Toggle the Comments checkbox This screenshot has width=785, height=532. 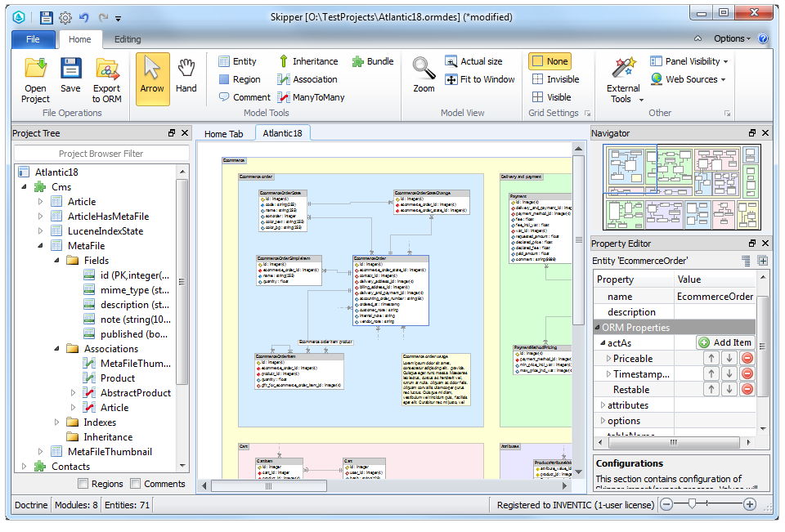click(135, 484)
